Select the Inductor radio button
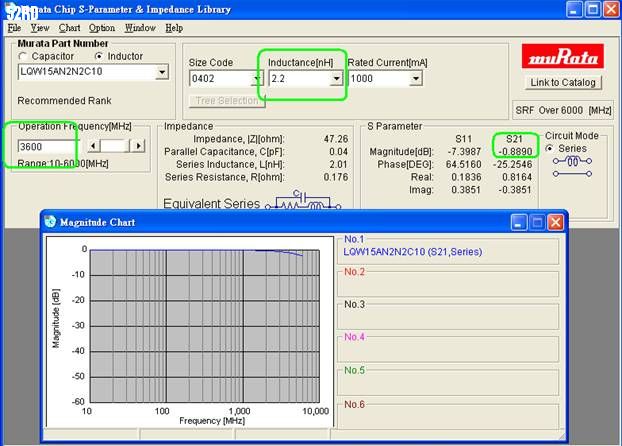This screenshot has height=446, width=622. (x=99, y=56)
